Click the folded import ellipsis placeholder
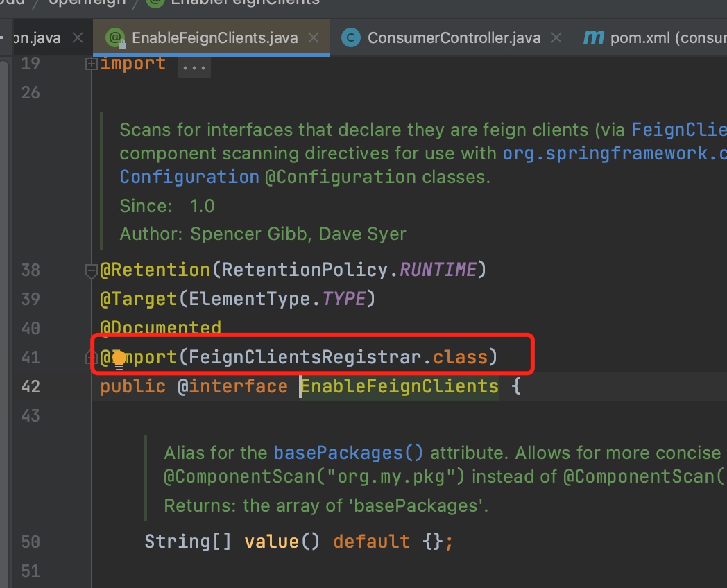Image resolution: width=727 pixels, height=588 pixels. point(194,68)
